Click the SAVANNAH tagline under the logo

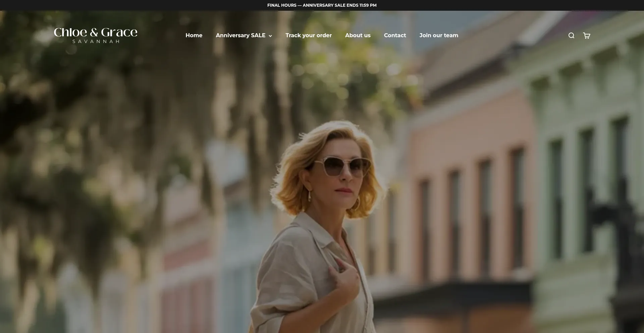click(96, 42)
